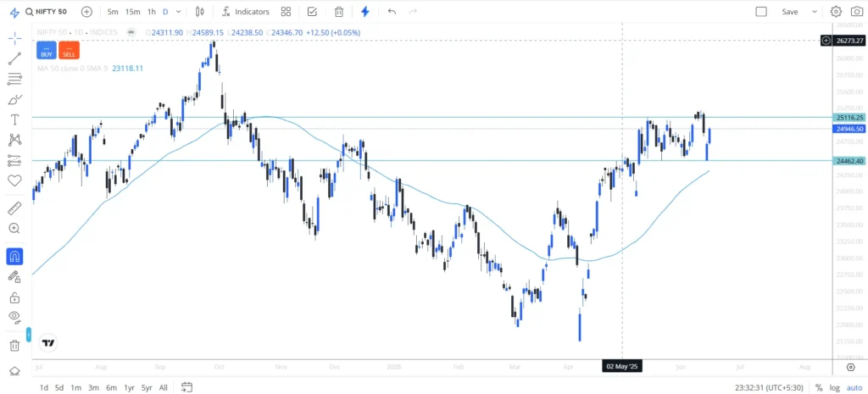Set date range to All
The image size is (868, 394).
click(164, 387)
